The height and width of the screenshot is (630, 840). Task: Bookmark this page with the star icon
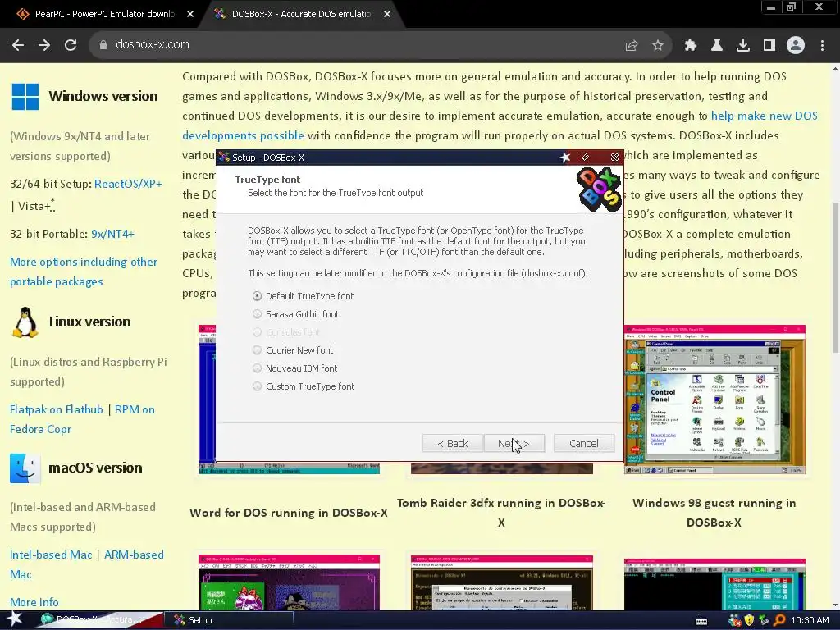pos(658,46)
